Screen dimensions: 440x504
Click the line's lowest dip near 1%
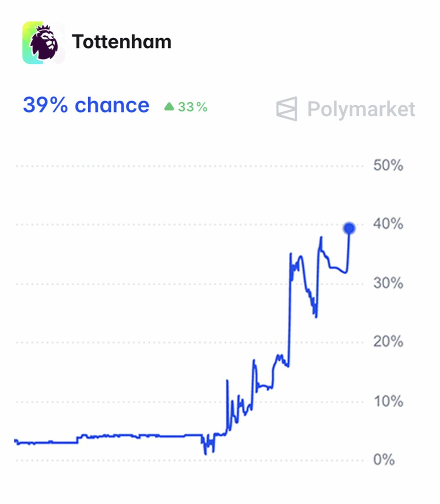(x=206, y=454)
